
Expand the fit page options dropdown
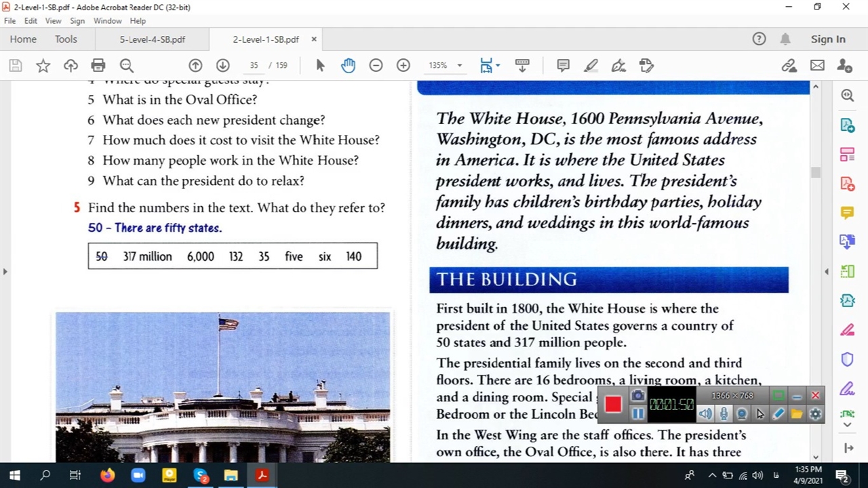498,66
